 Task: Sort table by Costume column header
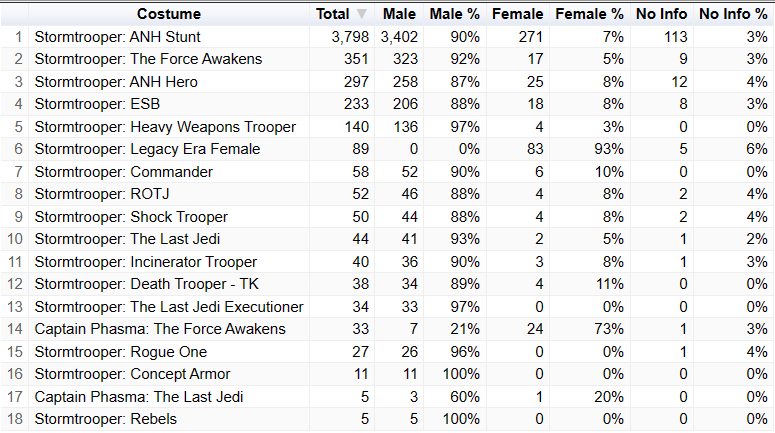pyautogui.click(x=169, y=14)
